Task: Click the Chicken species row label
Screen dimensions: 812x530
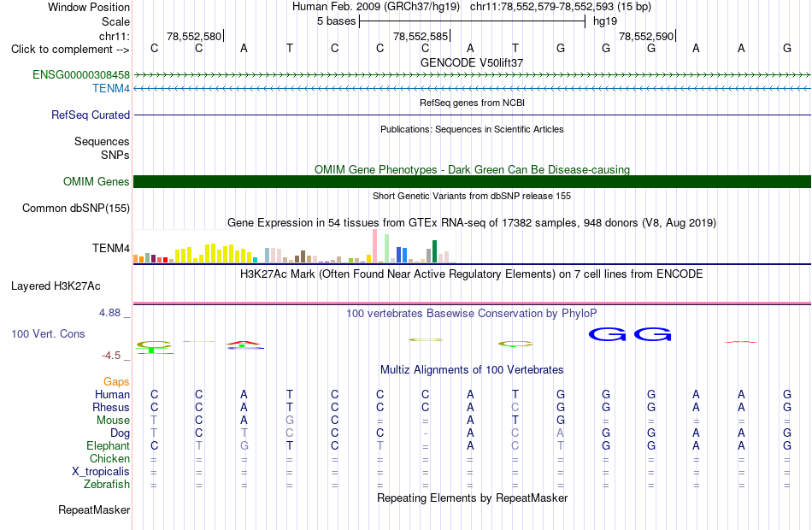Action: pos(109,459)
